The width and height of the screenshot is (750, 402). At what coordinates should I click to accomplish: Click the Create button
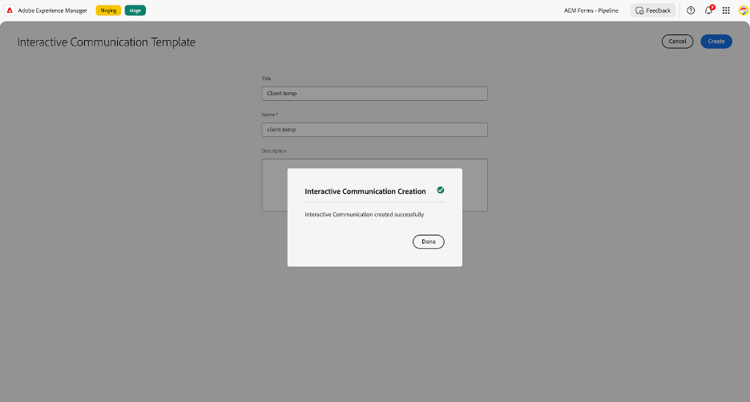point(716,41)
